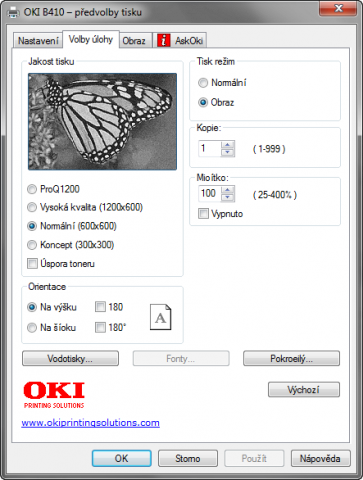Select ProQ1200 print quality
This screenshot has height=480, width=363.
(53, 189)
